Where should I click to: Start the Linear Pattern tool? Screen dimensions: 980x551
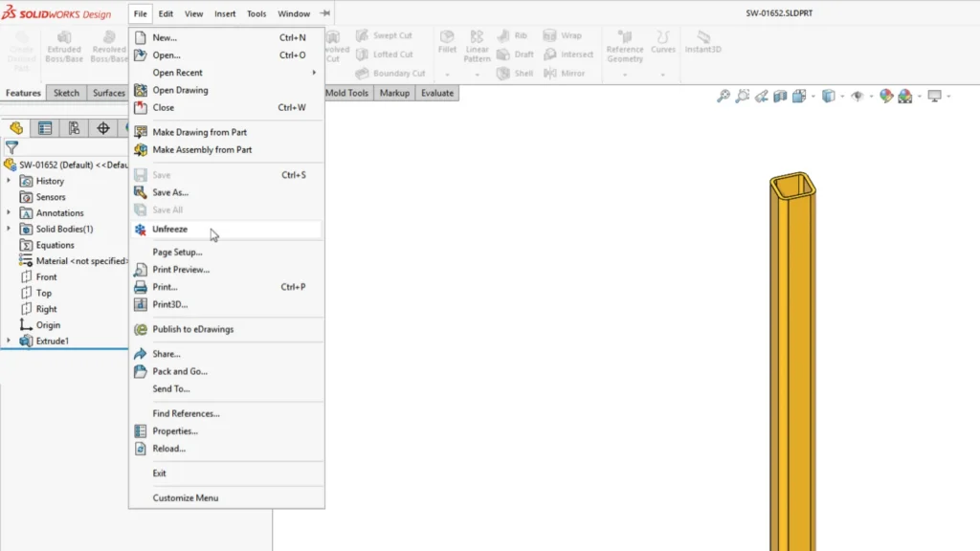pyautogui.click(x=477, y=48)
